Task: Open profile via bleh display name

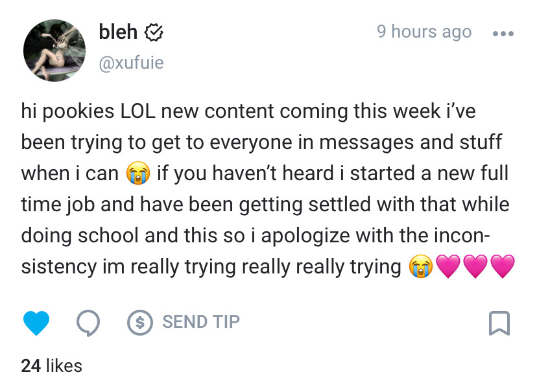Action: 118,32
